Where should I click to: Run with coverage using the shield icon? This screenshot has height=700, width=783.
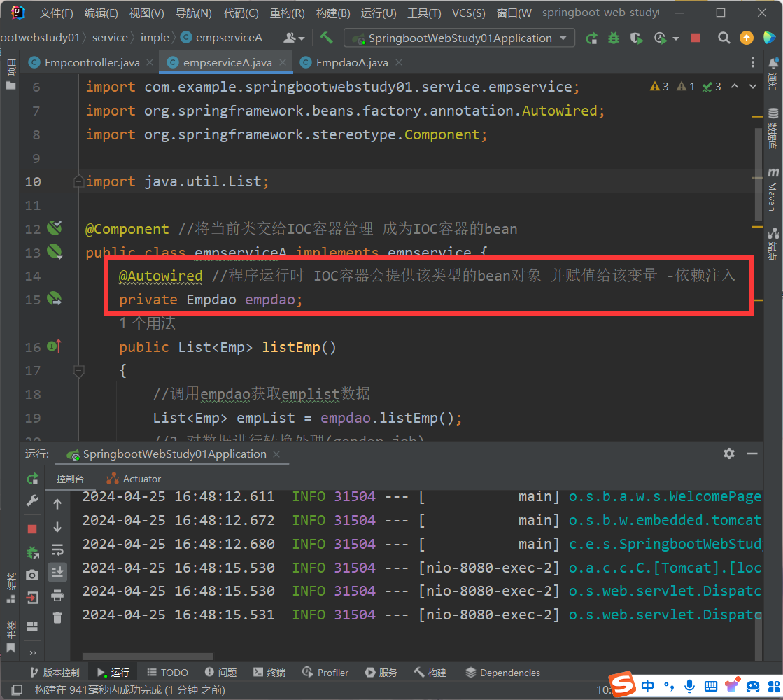(635, 38)
